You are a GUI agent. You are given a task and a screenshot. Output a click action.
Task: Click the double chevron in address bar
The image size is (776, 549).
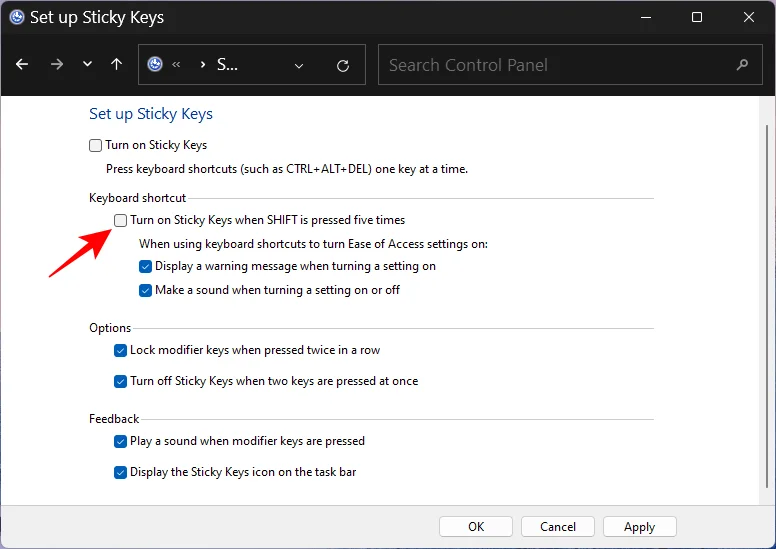click(x=176, y=65)
